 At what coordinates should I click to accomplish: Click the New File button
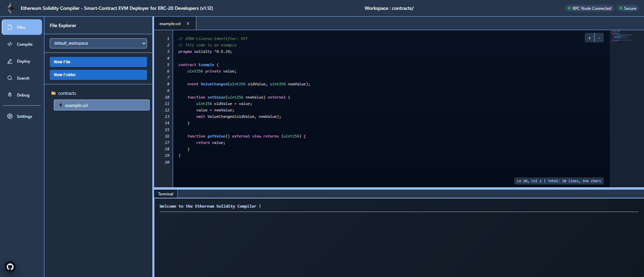(98, 62)
